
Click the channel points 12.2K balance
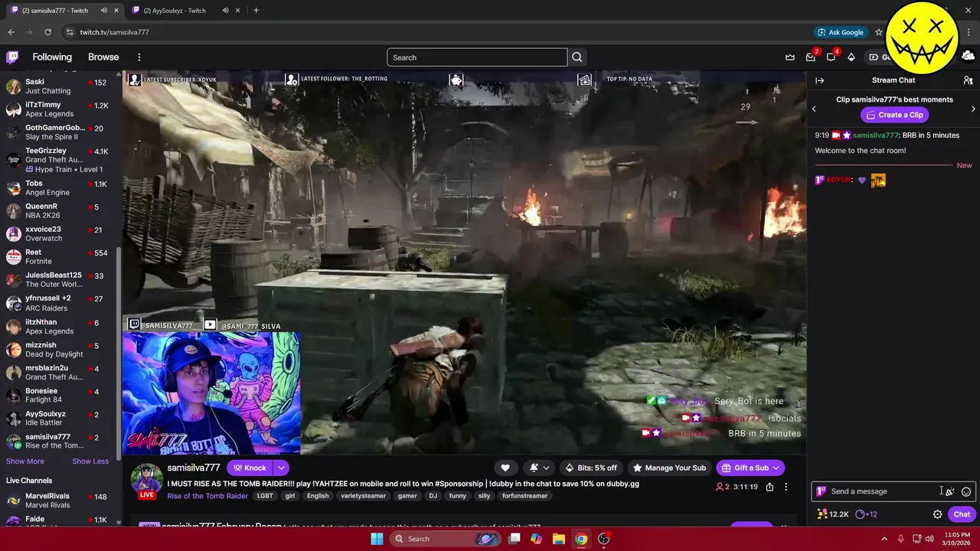832,514
